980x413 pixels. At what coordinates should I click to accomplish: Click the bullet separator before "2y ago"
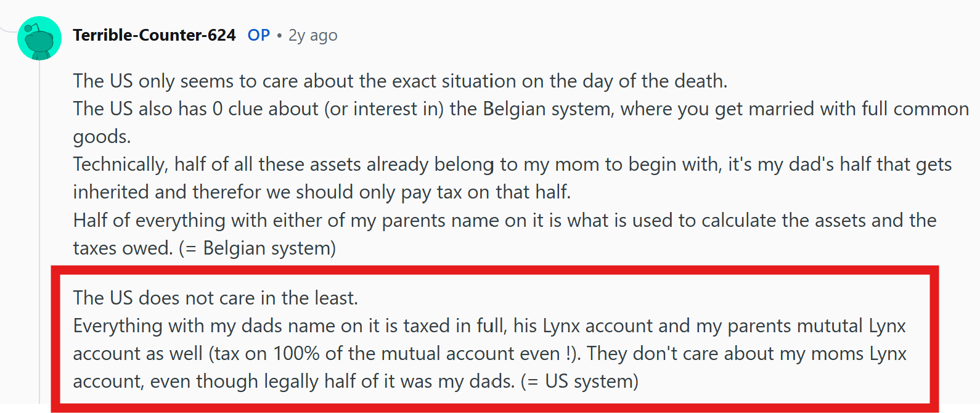coord(279,36)
